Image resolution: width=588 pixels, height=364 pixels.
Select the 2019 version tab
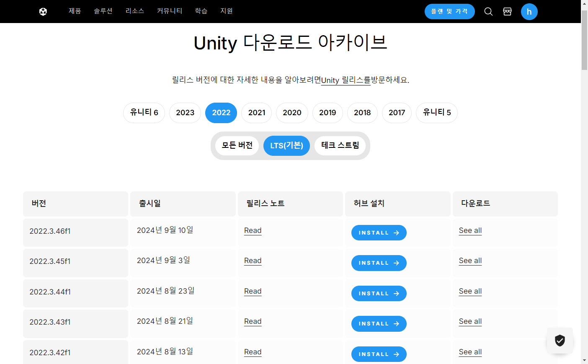(x=328, y=113)
